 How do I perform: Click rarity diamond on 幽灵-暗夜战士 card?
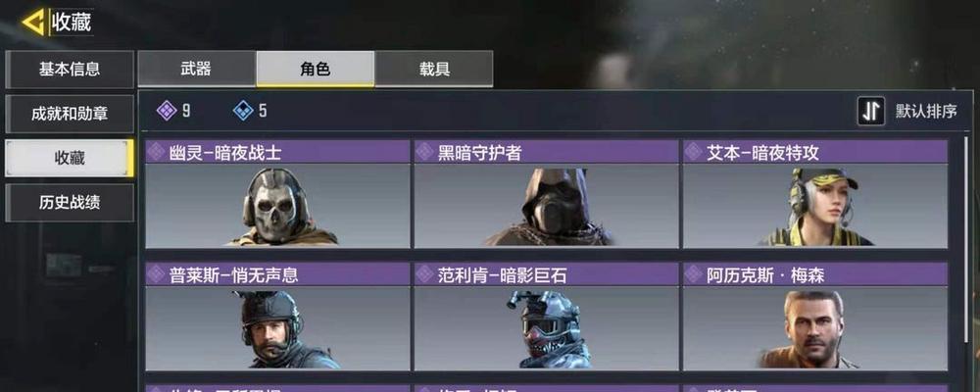tap(156, 152)
